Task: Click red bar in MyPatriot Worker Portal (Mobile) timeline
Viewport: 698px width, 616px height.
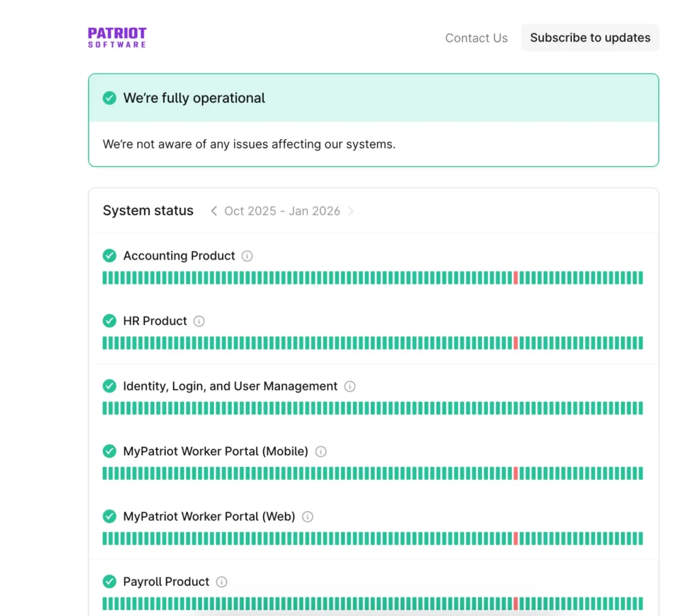Action: point(516,473)
